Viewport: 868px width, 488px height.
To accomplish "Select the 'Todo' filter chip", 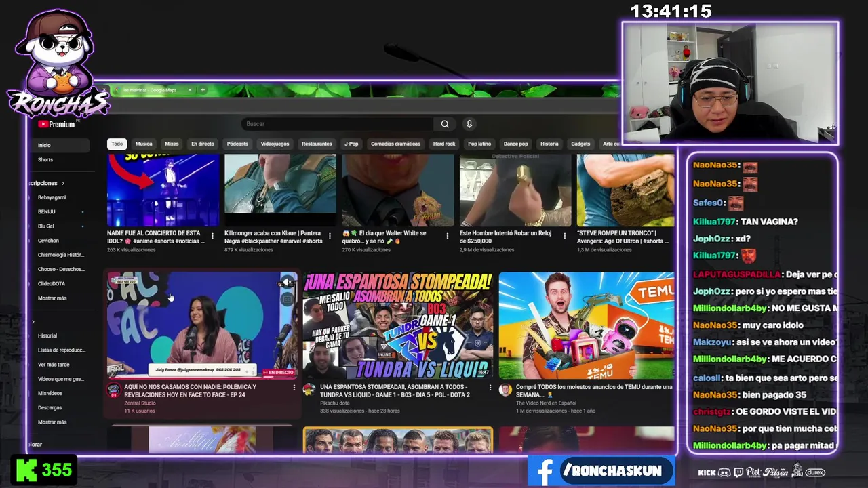I will coord(117,144).
